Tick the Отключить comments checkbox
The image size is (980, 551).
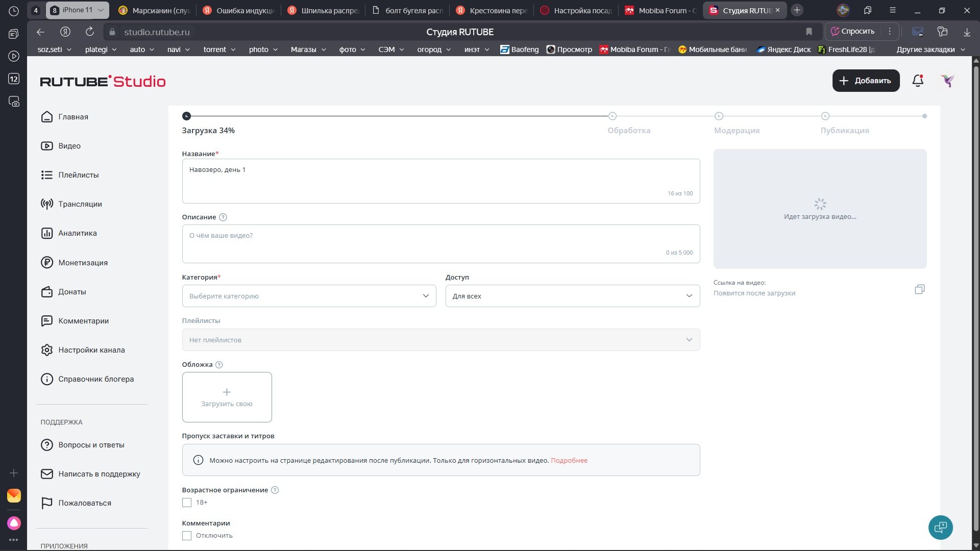click(187, 536)
